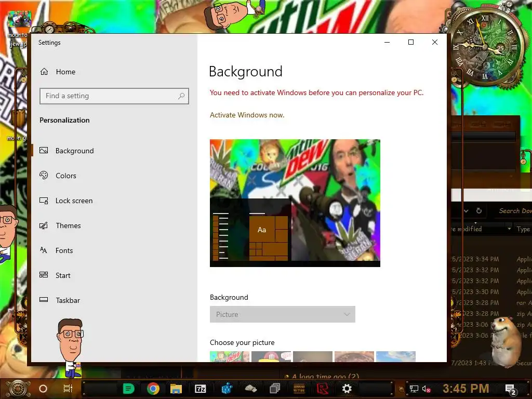This screenshot has width=532, height=399.
Task: Open the brown W7 label taskbar app
Action: click(299, 389)
